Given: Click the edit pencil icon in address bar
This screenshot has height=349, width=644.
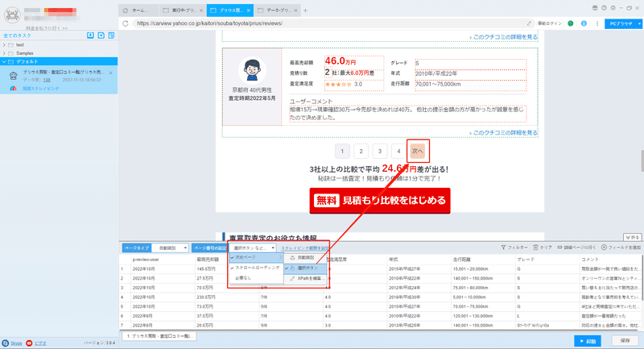Looking at the screenshot, I should [x=529, y=23].
